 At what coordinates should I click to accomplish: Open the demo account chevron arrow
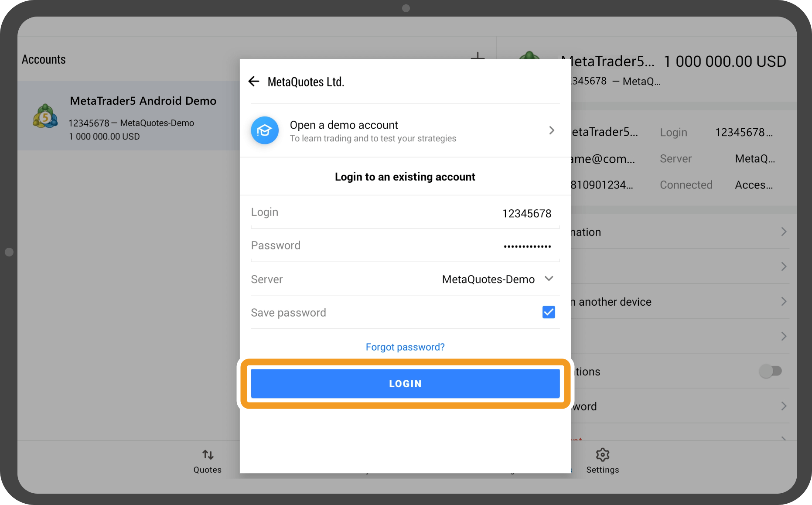pos(552,130)
